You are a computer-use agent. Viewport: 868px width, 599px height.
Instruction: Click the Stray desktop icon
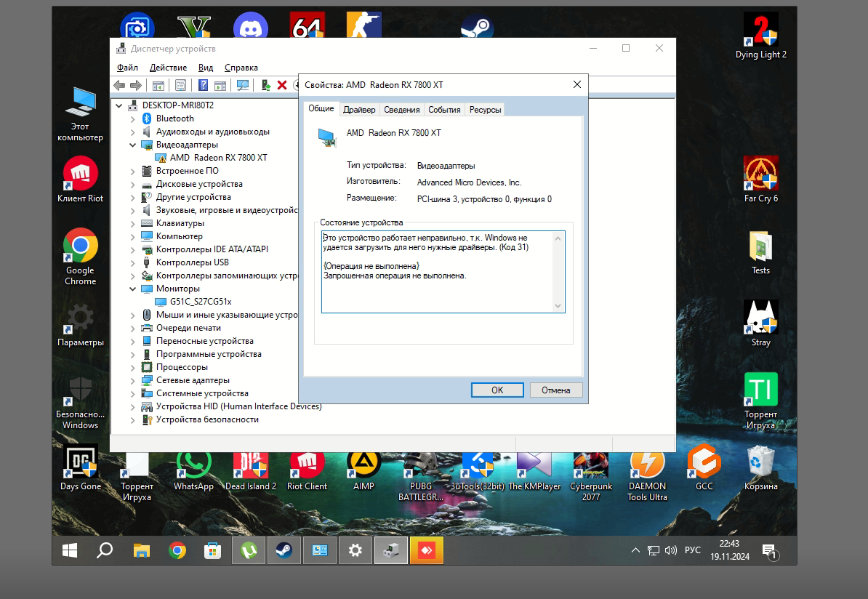[x=760, y=324]
